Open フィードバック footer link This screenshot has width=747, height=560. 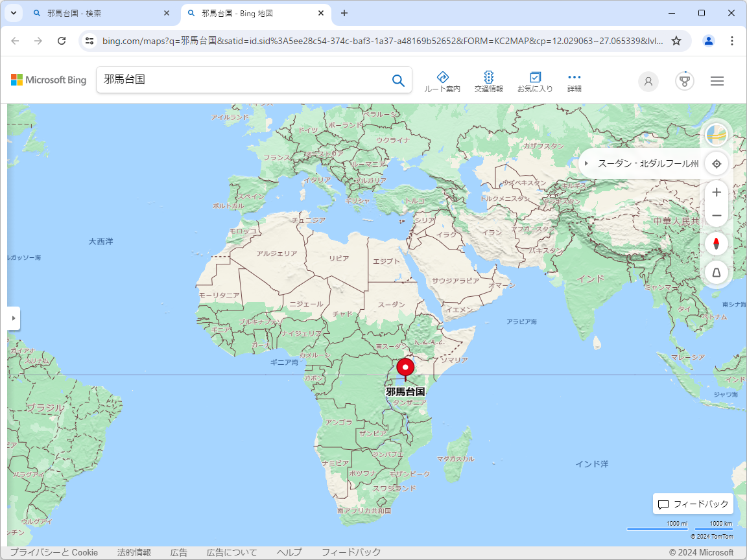pyautogui.click(x=351, y=552)
